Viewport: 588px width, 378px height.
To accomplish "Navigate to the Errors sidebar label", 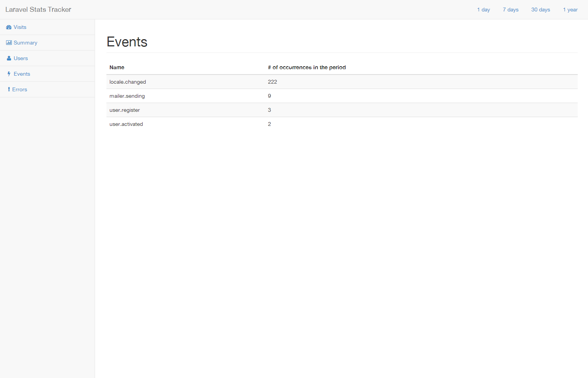I will tap(20, 90).
